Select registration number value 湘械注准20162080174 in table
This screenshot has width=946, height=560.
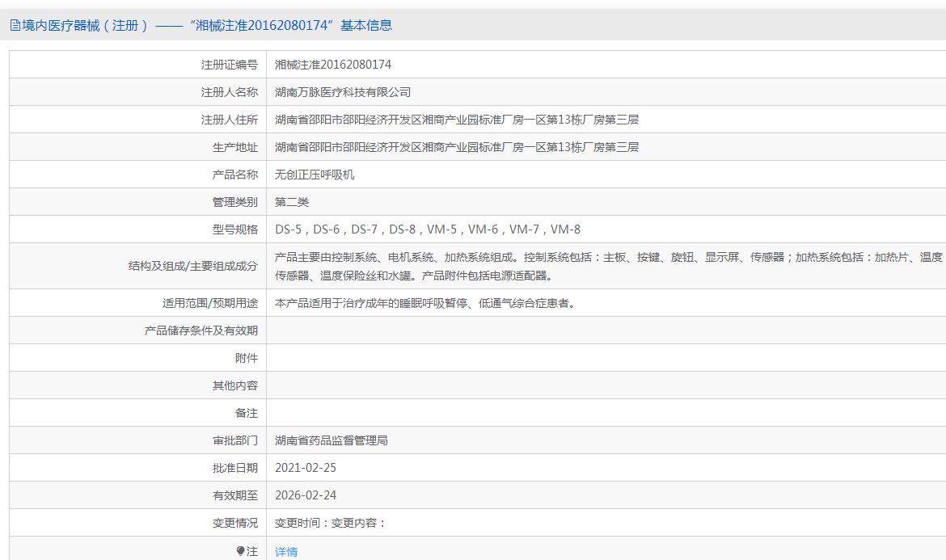point(333,65)
